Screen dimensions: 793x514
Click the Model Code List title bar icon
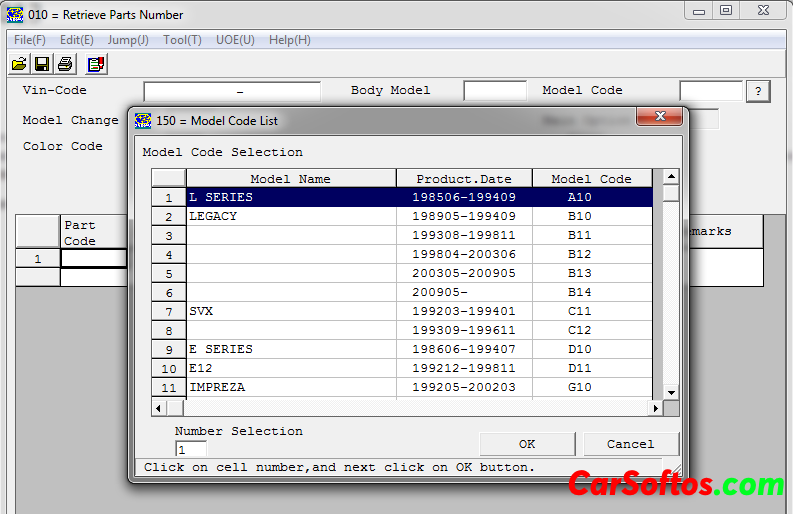pyautogui.click(x=143, y=120)
